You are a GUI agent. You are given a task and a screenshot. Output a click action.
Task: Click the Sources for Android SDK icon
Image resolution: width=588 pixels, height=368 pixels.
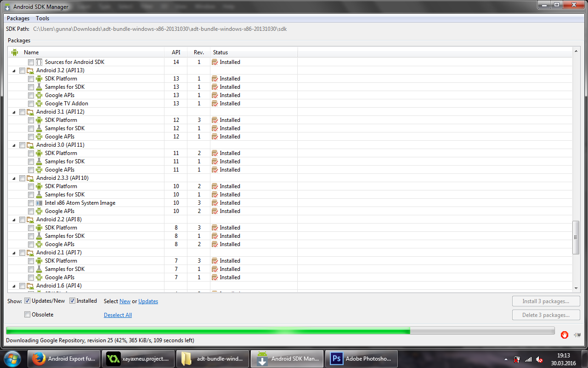(39, 62)
